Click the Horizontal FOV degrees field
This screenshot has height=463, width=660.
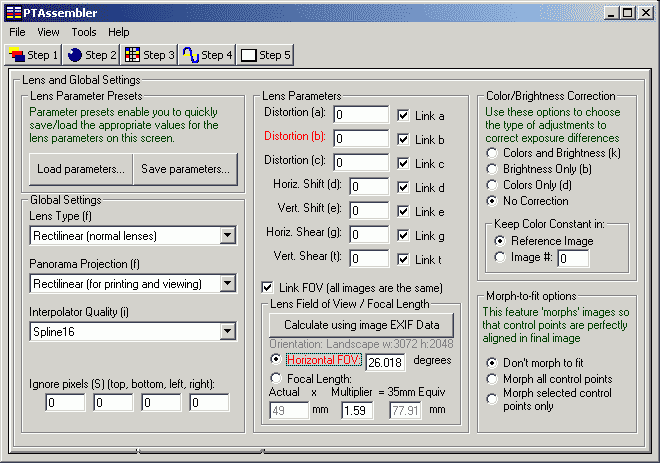click(x=386, y=362)
